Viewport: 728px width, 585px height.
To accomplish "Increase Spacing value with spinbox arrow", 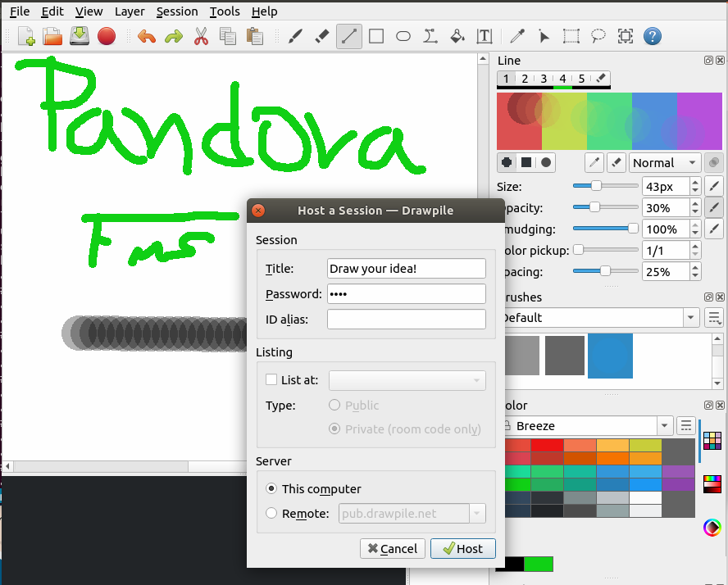I will point(695,268).
